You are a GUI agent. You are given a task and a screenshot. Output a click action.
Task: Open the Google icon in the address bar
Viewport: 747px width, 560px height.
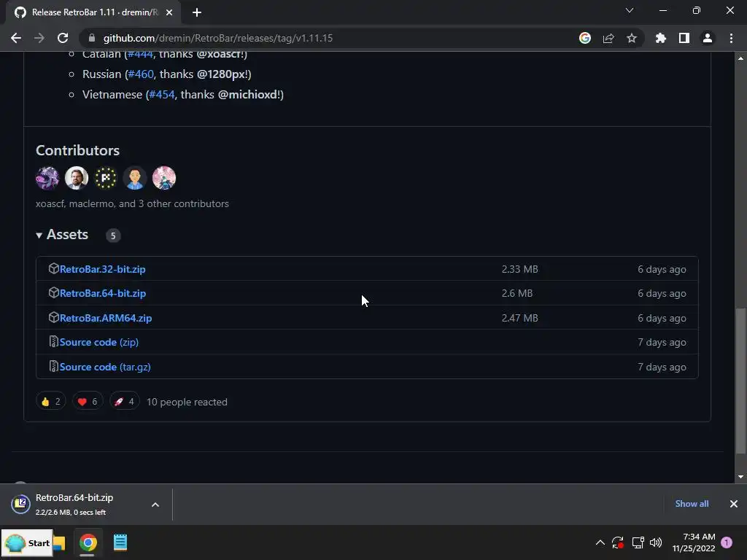[x=585, y=38]
